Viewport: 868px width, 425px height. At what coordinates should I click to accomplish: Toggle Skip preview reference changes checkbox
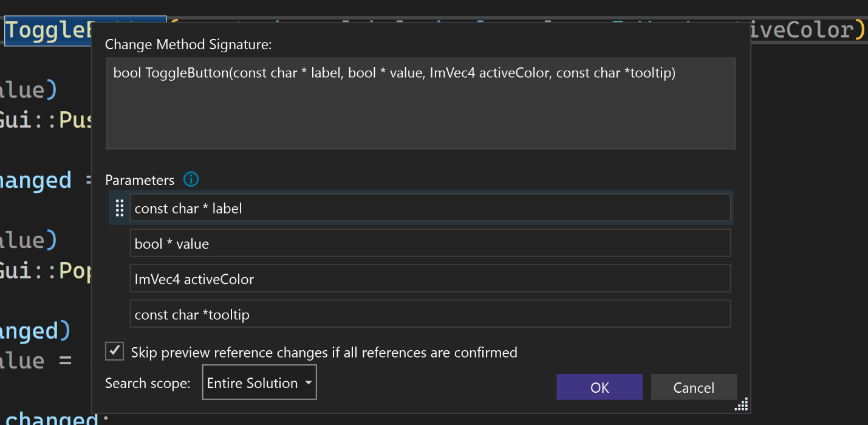[114, 351]
